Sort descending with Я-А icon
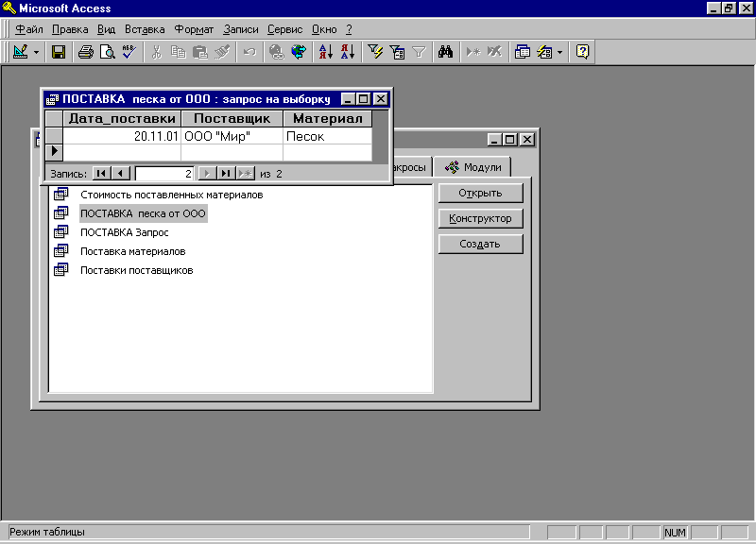This screenshot has height=544, width=756. click(348, 52)
